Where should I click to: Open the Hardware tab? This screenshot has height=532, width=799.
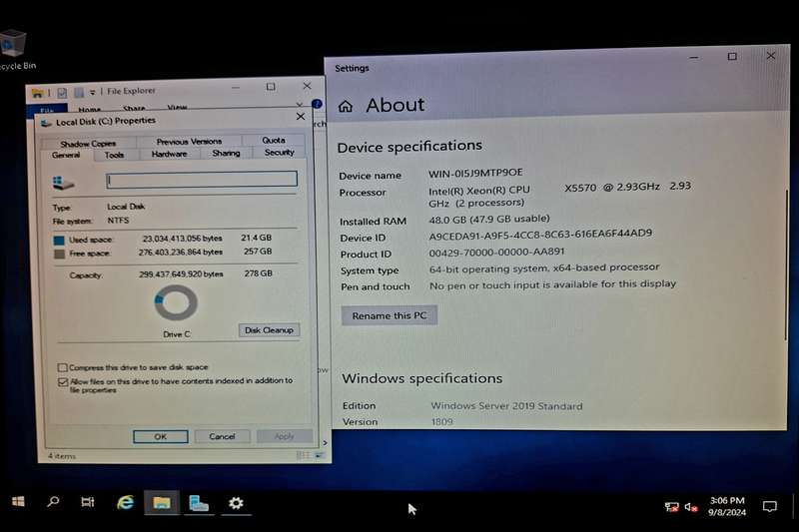click(169, 154)
